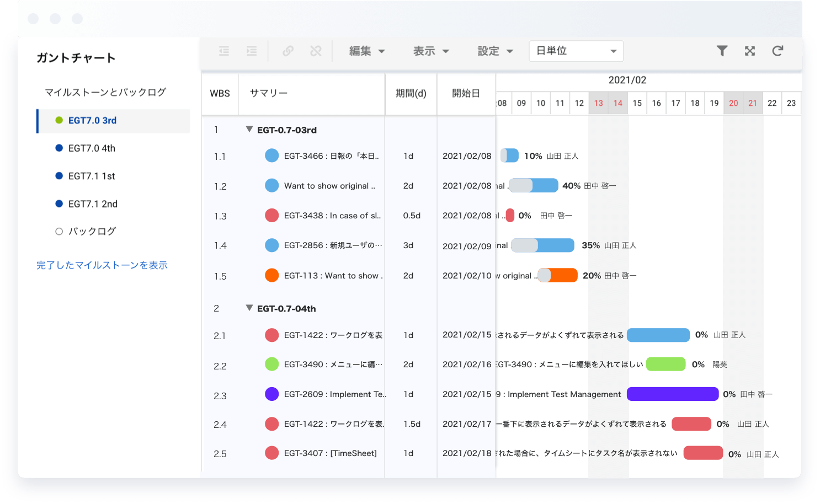Click the link tasks icon
820x504 pixels.
pyautogui.click(x=288, y=51)
